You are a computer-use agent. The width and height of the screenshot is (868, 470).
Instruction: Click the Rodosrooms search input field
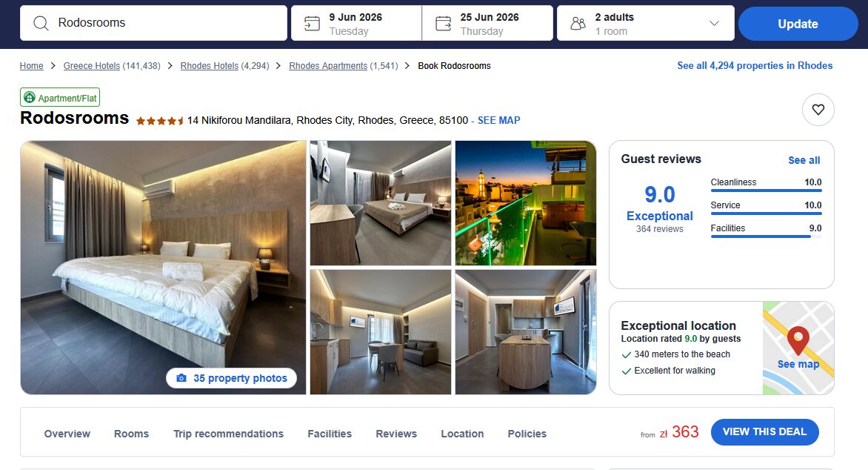pyautogui.click(x=154, y=23)
